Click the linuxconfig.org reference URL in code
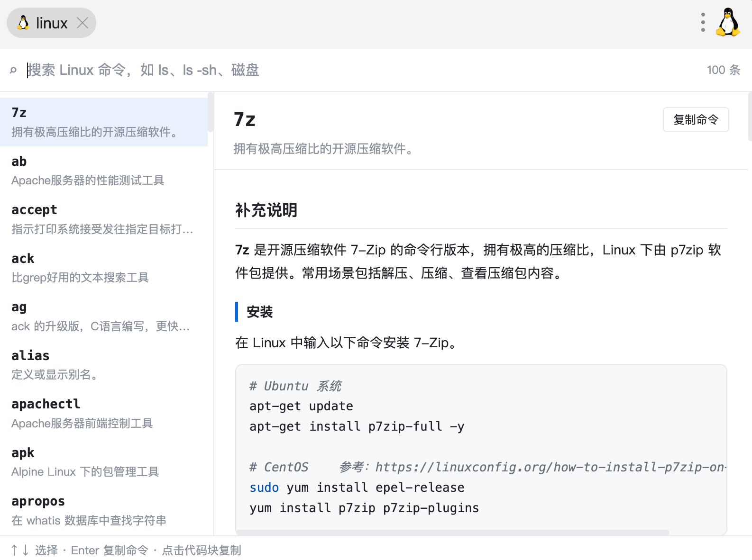Image resolution: width=752 pixels, height=560 pixels. [550, 467]
